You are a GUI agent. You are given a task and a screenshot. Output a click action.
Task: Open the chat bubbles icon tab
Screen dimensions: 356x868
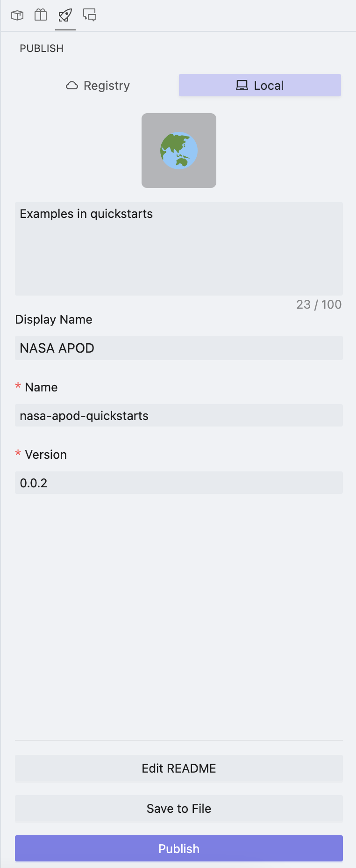(x=90, y=15)
